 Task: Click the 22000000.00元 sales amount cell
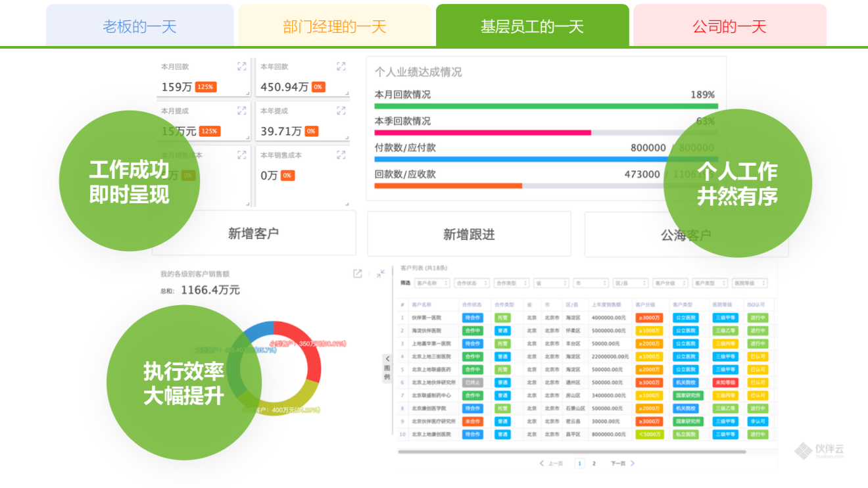609,356
